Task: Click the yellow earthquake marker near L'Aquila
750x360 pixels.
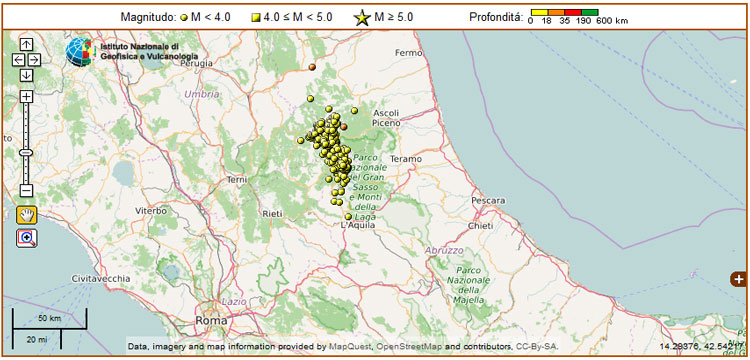Action: coord(348,217)
